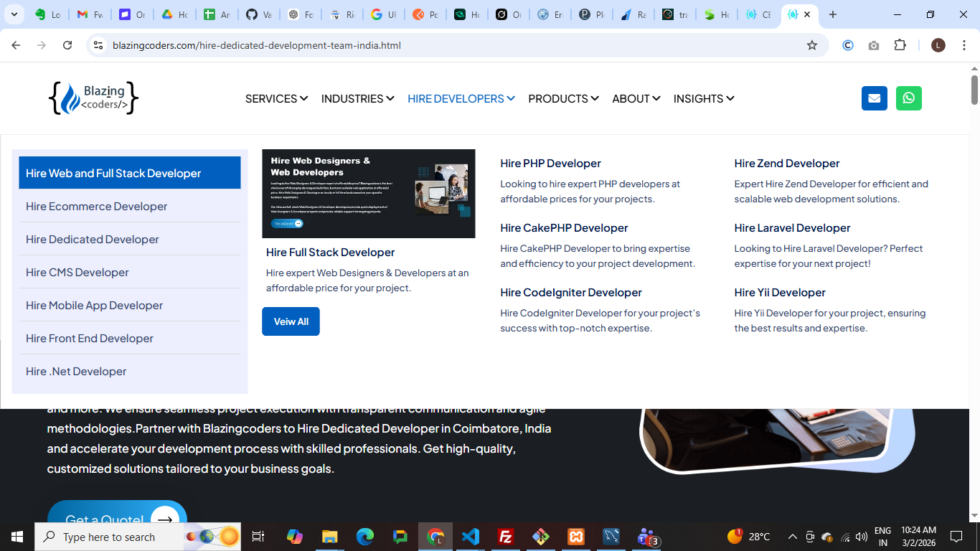Click the weather 28°C taskbar widget

(748, 537)
